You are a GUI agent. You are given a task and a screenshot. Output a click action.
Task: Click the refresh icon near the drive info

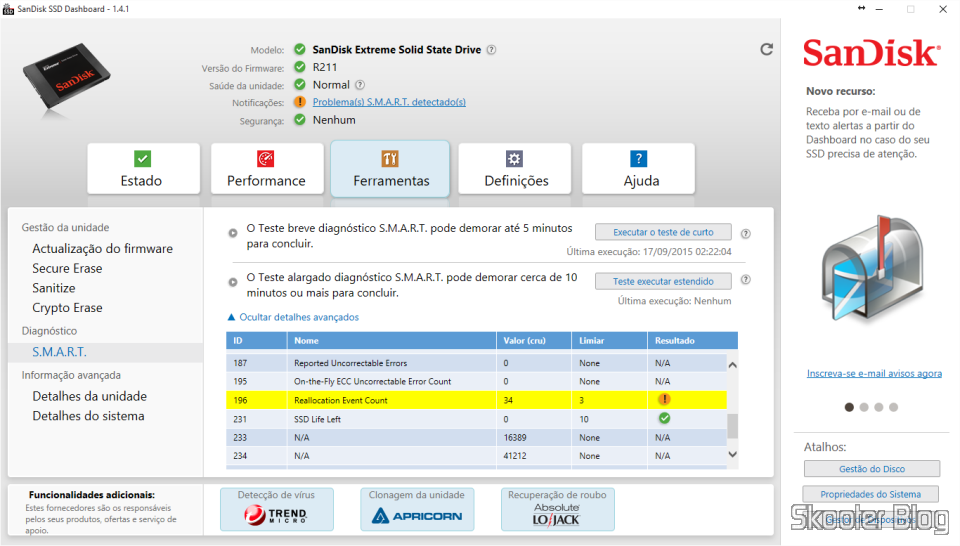click(x=767, y=50)
